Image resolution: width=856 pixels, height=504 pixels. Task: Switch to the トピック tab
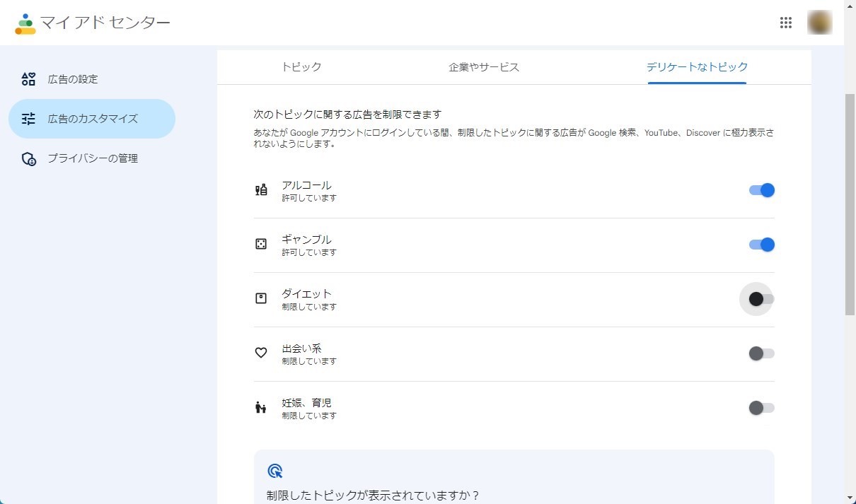pos(301,67)
